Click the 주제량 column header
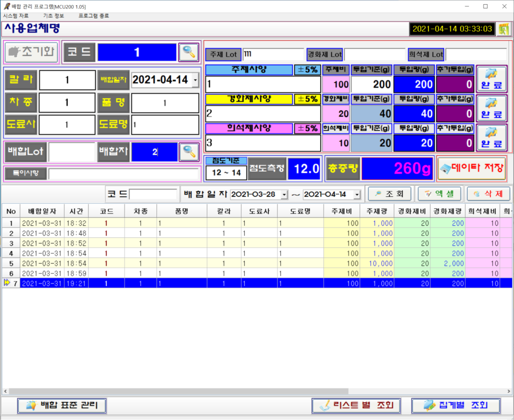 (377, 211)
